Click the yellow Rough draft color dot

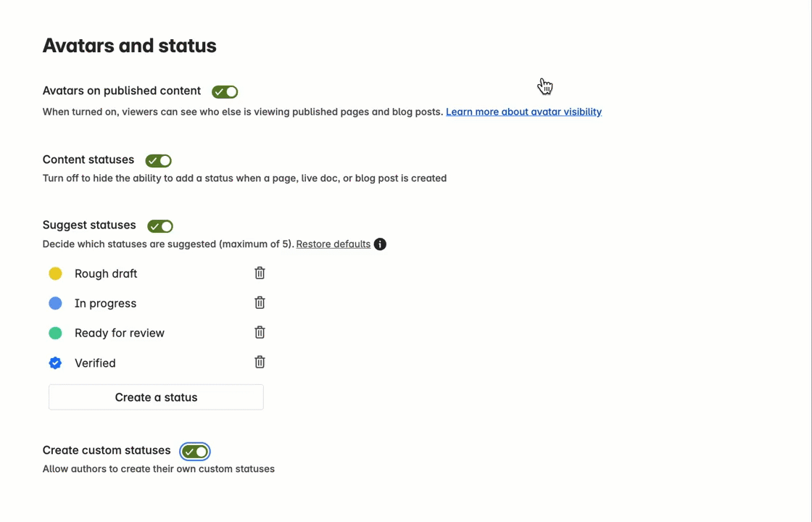pyautogui.click(x=55, y=273)
